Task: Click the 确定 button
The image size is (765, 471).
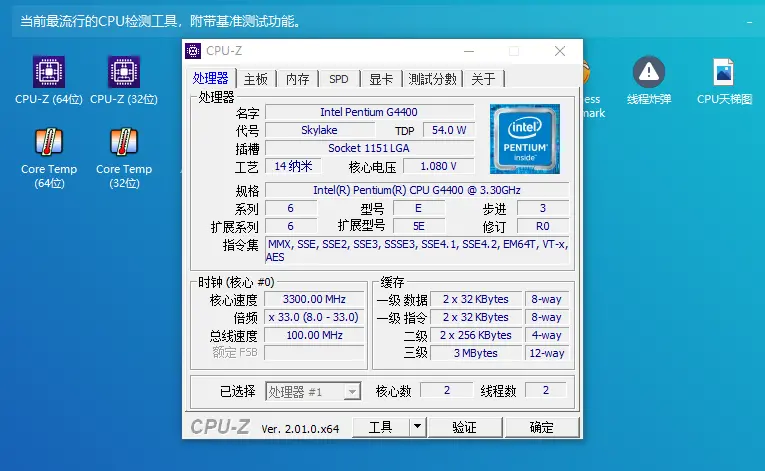Action: (542, 427)
